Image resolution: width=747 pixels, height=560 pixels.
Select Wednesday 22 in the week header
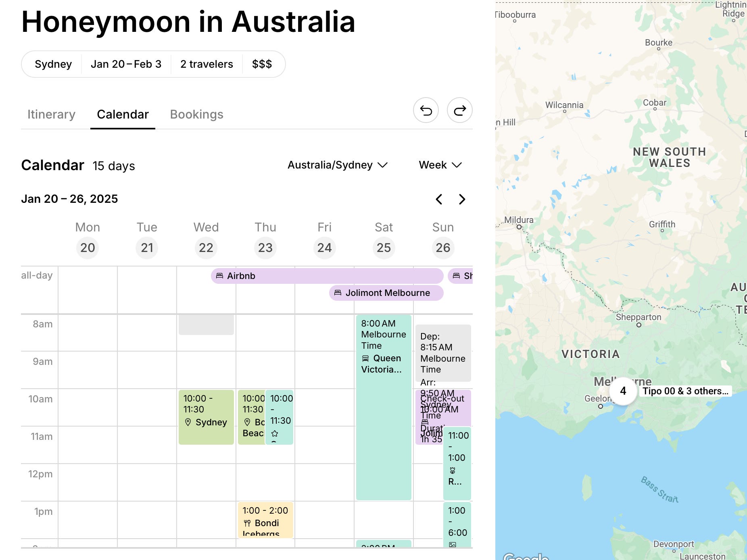(x=206, y=248)
